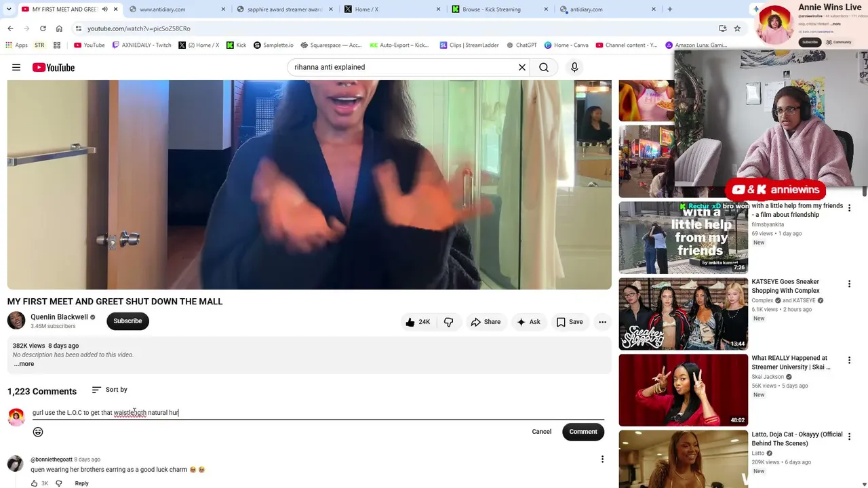Open Quenlin Blackwell's channel avatar
The image size is (868, 488).
click(x=16, y=321)
